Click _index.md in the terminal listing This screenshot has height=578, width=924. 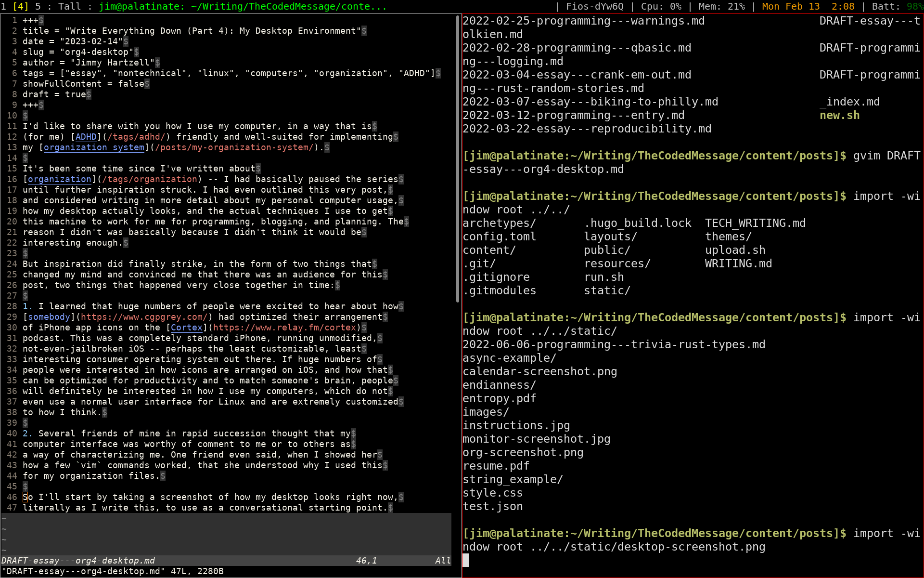[x=850, y=102]
